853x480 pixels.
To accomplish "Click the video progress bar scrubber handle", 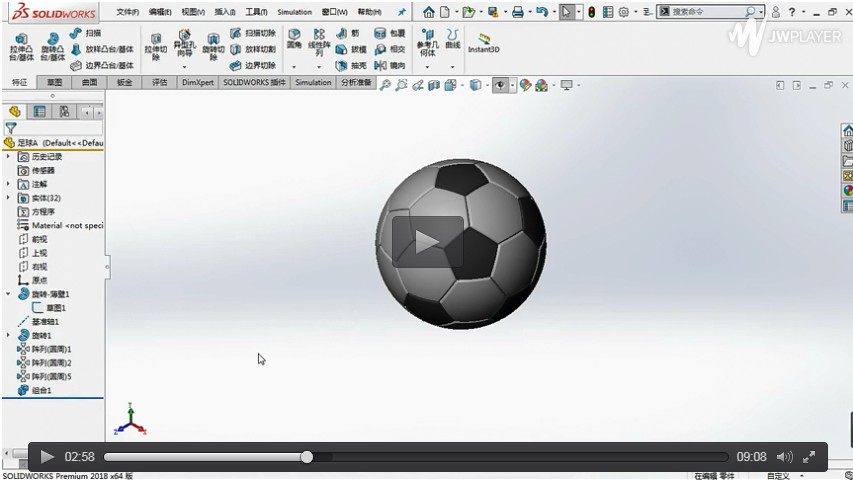I will (x=307, y=457).
